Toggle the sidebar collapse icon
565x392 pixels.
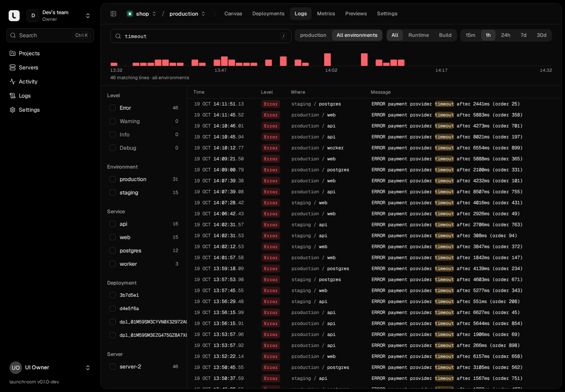point(113,14)
